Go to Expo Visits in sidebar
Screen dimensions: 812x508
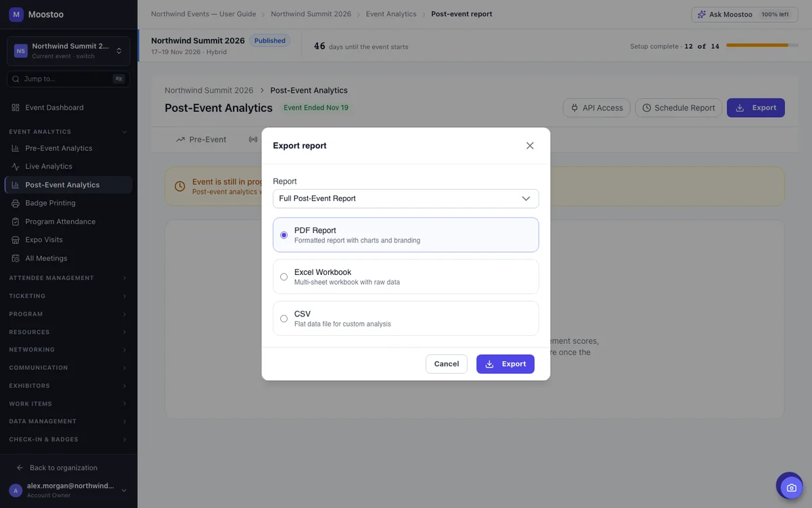68,240
